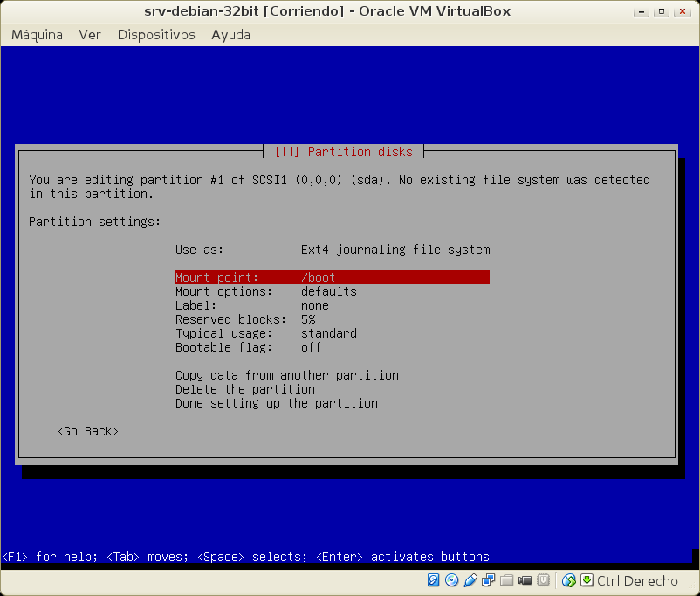Click the mouse integration status icon

(569, 580)
